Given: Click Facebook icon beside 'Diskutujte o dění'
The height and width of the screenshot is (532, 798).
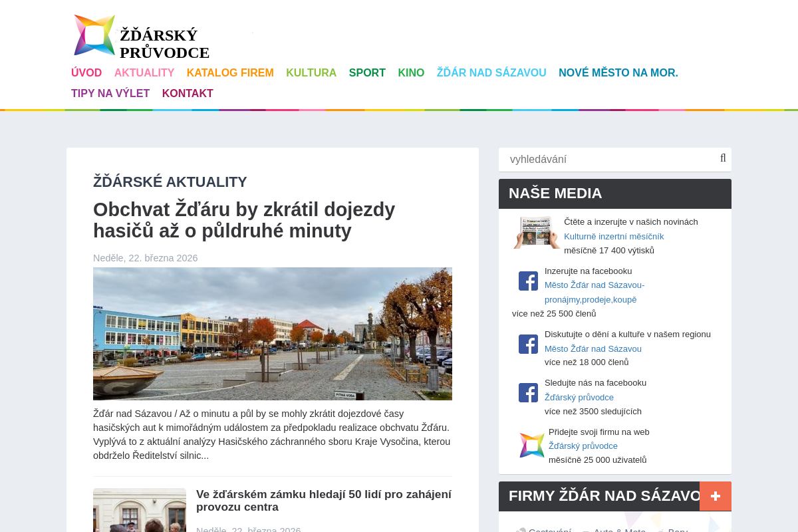Looking at the screenshot, I should tap(528, 344).
